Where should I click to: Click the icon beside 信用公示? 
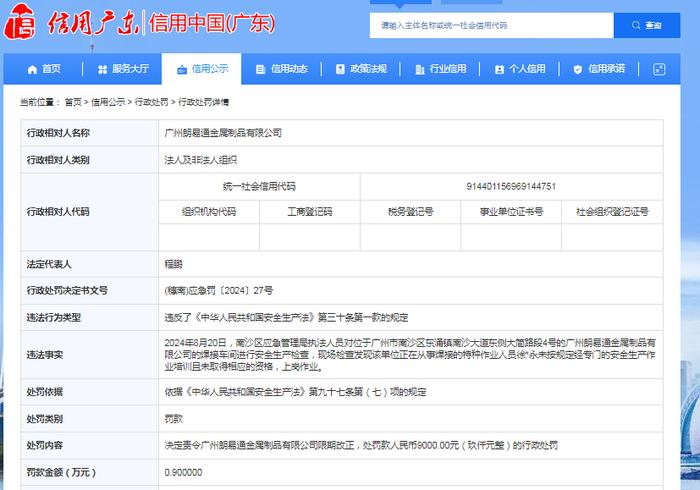coord(182,70)
